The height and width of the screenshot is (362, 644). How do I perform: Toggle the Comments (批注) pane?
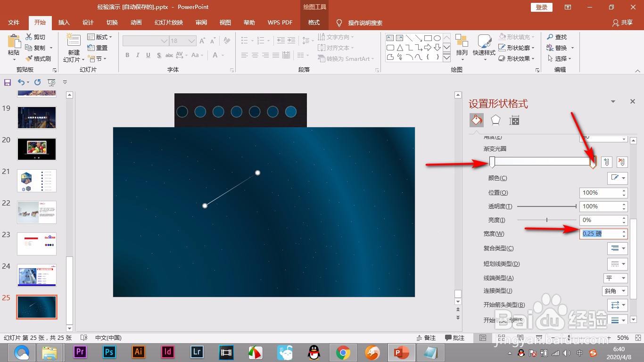tap(455, 338)
